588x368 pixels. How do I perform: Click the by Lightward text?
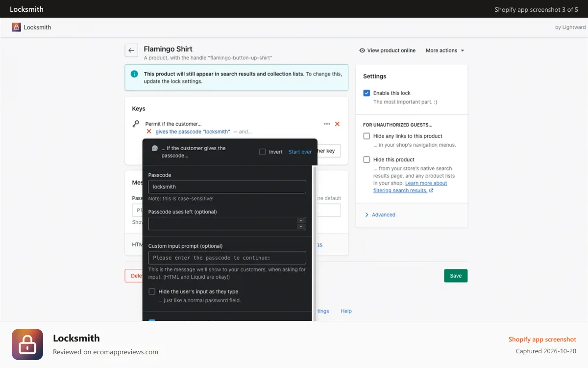pyautogui.click(x=570, y=27)
